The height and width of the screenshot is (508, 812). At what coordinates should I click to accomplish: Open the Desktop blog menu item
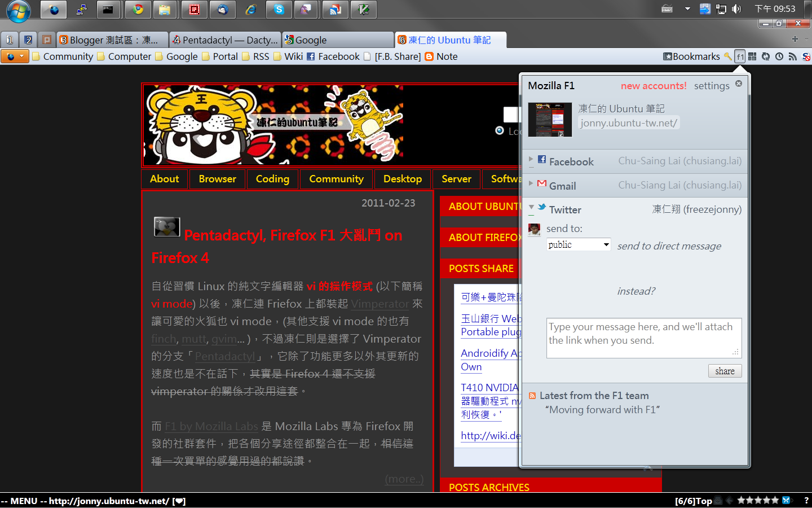(x=403, y=179)
